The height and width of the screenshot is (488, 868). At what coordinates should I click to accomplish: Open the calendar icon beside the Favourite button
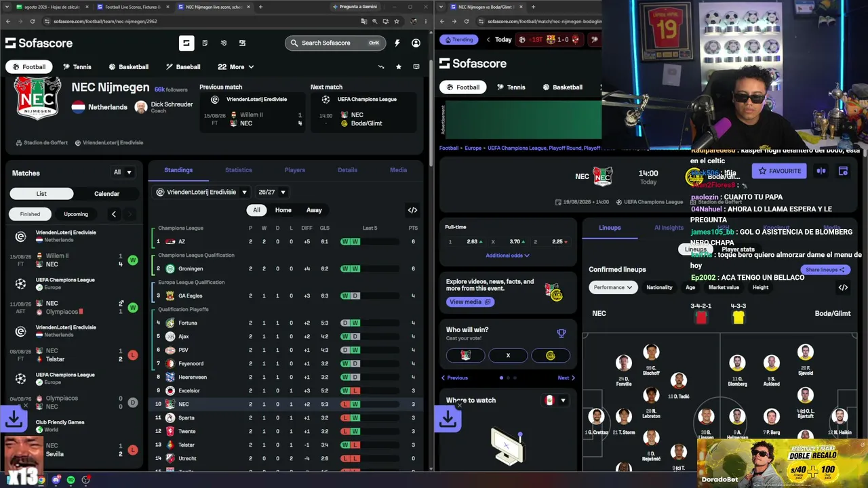(843, 171)
